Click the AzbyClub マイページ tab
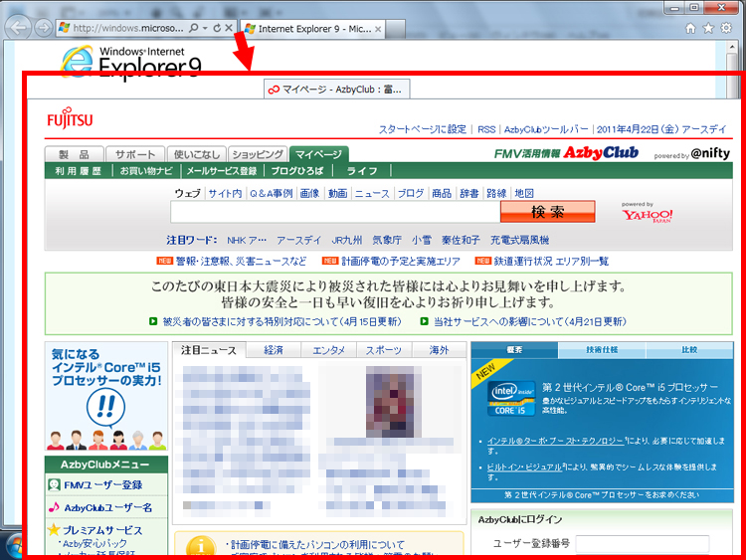The height and width of the screenshot is (560, 746). click(337, 89)
